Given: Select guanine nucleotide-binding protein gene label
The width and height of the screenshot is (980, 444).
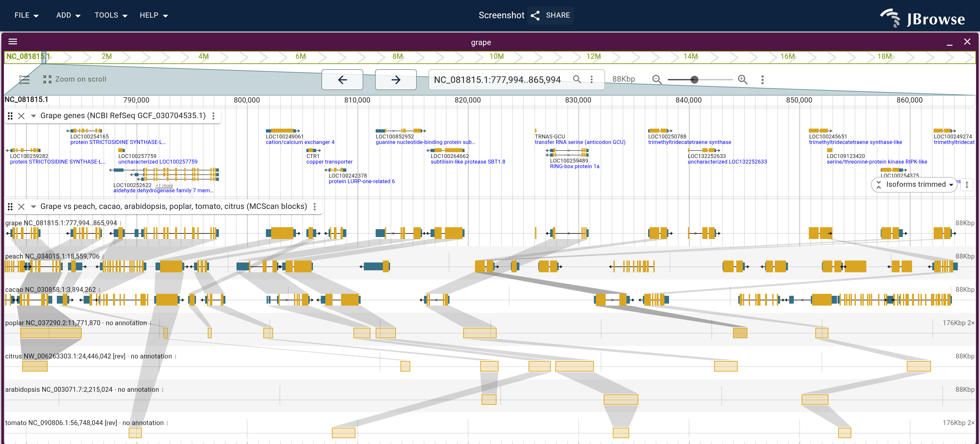Looking at the screenshot, I should pyautogui.click(x=425, y=142).
